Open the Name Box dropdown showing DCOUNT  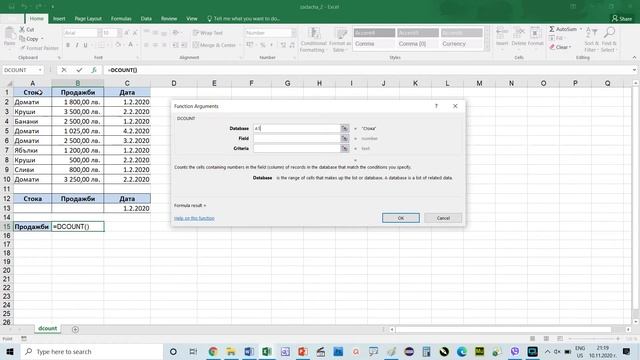click(40, 70)
